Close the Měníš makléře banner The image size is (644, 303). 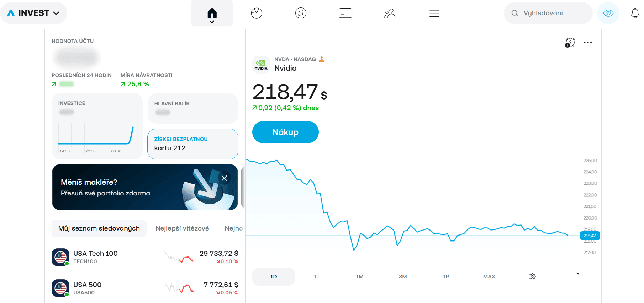point(224,178)
